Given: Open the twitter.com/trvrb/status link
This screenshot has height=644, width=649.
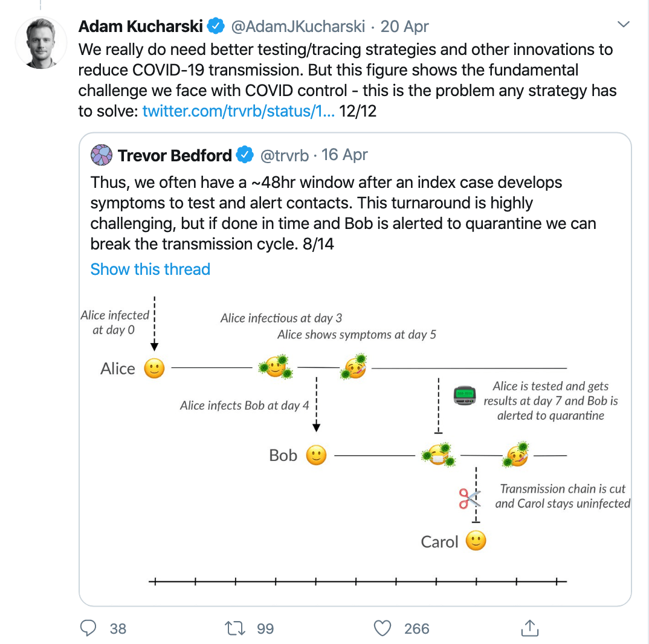Looking at the screenshot, I should [238, 111].
